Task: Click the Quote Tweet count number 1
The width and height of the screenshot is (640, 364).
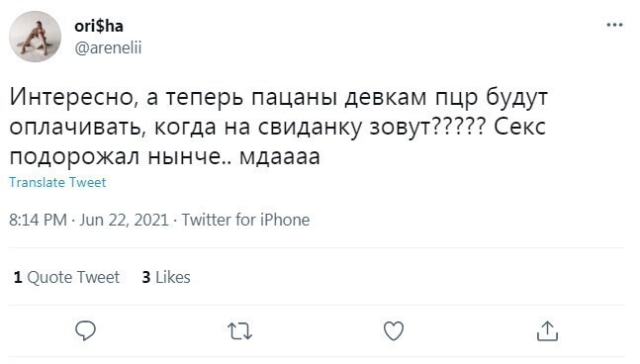Action: [x=18, y=278]
